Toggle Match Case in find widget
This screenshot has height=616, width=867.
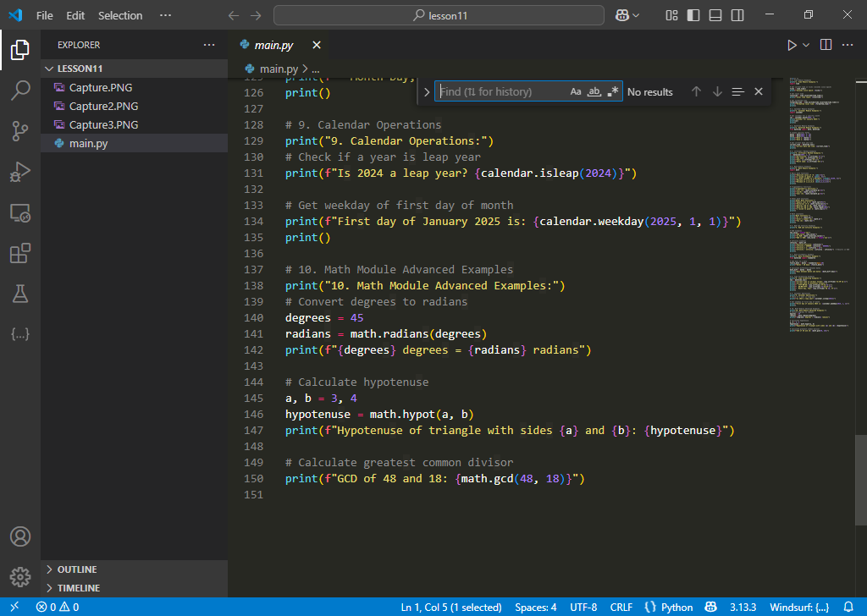[x=576, y=91]
